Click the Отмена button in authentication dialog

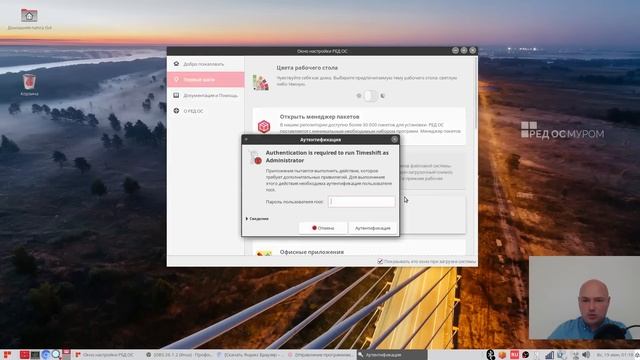tap(323, 228)
